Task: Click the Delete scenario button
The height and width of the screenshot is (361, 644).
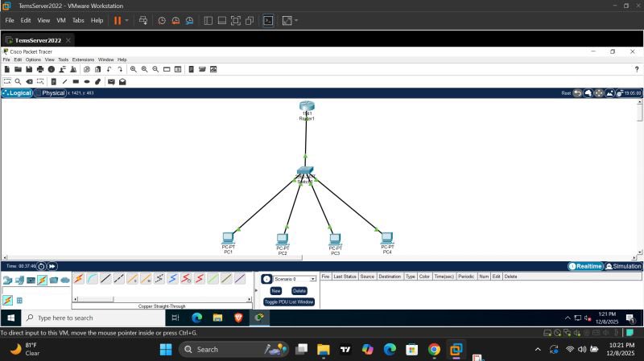Action: click(299, 291)
